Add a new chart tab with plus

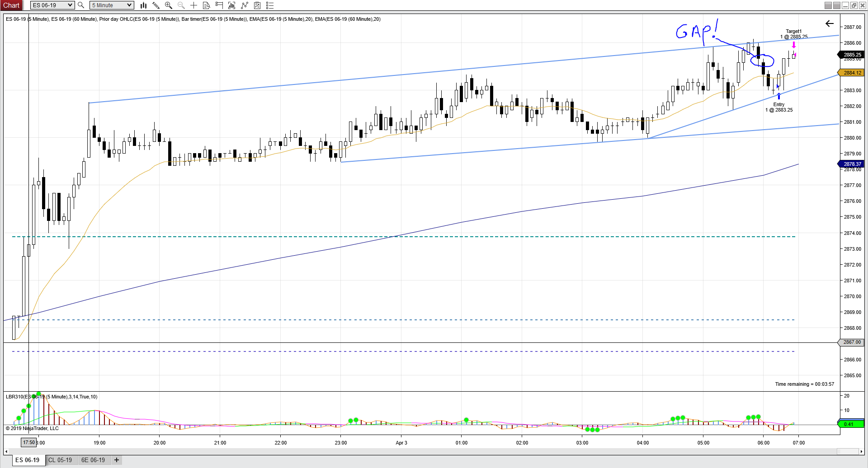point(117,460)
